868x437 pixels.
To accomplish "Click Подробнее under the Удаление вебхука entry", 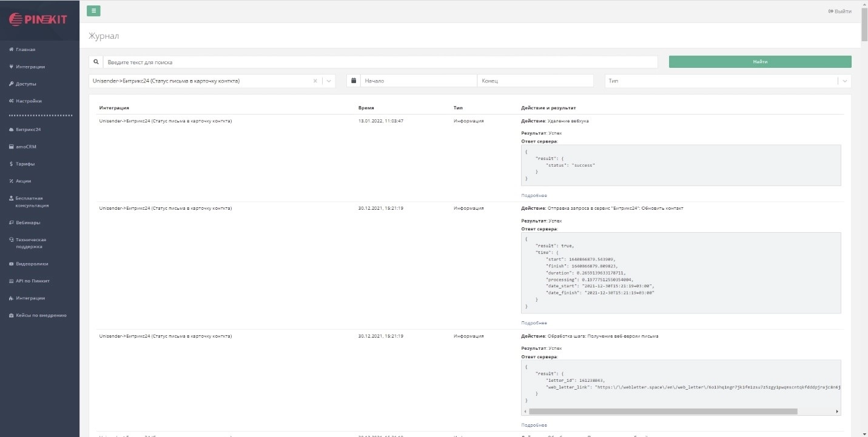I will [x=534, y=196].
